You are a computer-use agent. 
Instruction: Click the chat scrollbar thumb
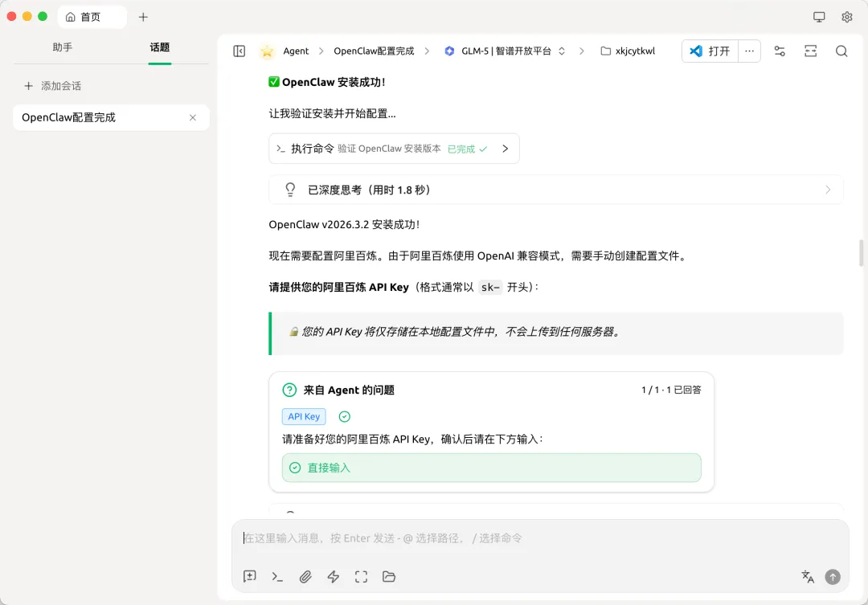pyautogui.click(x=862, y=253)
